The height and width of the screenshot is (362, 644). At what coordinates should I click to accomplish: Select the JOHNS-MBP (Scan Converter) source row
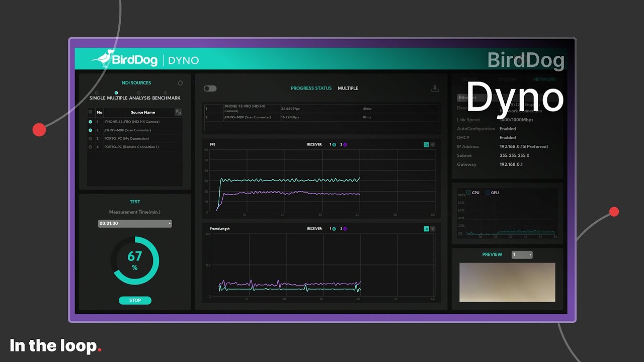click(x=135, y=130)
